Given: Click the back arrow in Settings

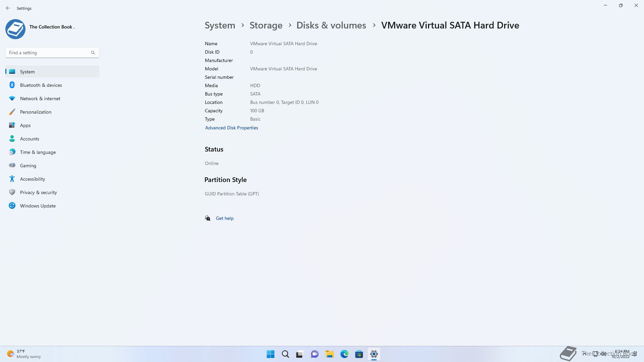Looking at the screenshot, I should click(8, 8).
